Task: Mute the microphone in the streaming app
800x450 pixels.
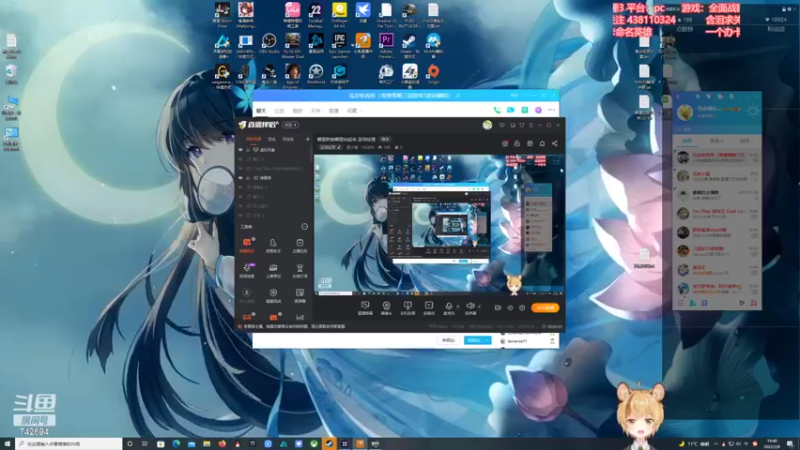Action: click(x=448, y=306)
